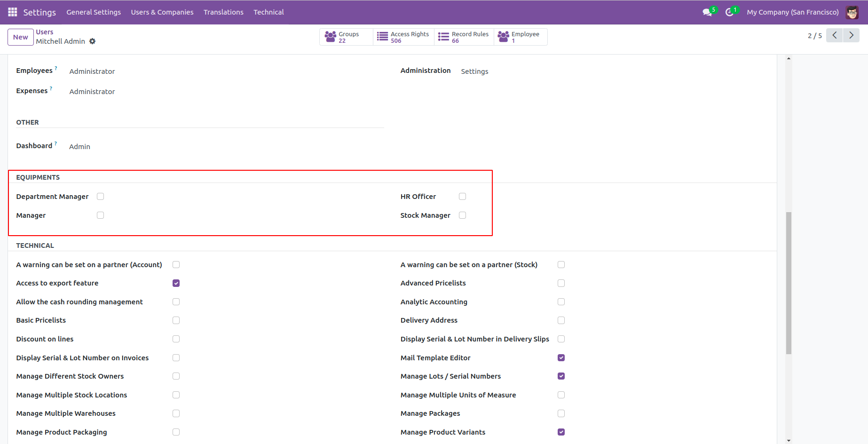Open Technical menu
Viewport: 868px width, 444px height.
(x=268, y=12)
